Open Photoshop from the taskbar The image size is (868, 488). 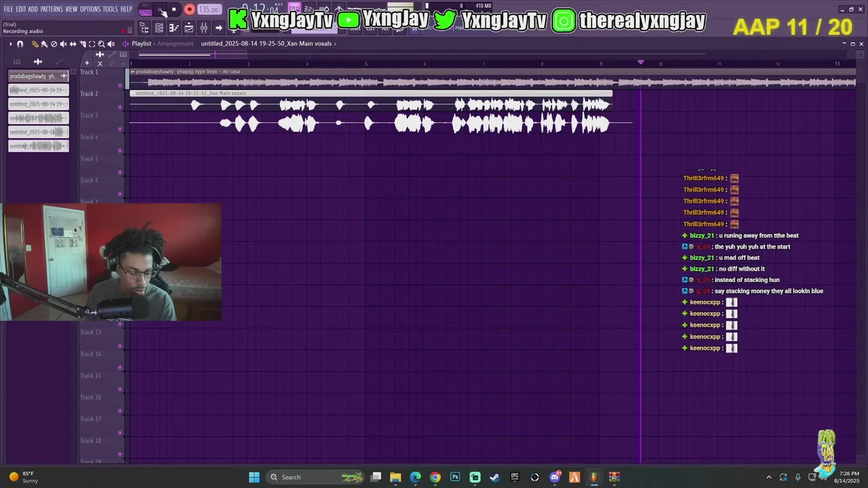455,477
